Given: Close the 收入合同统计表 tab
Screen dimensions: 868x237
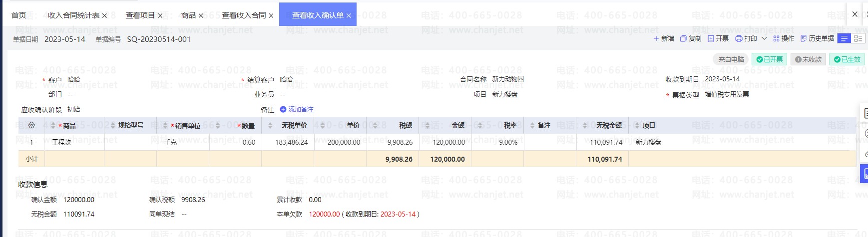Looking at the screenshot, I should 104,16.
